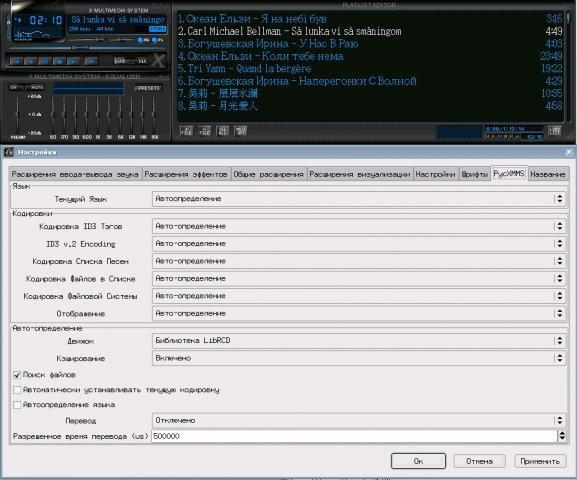Screen dimensions: 577x480
Task: Click the Настройки window title icon
Action: (x=9, y=152)
